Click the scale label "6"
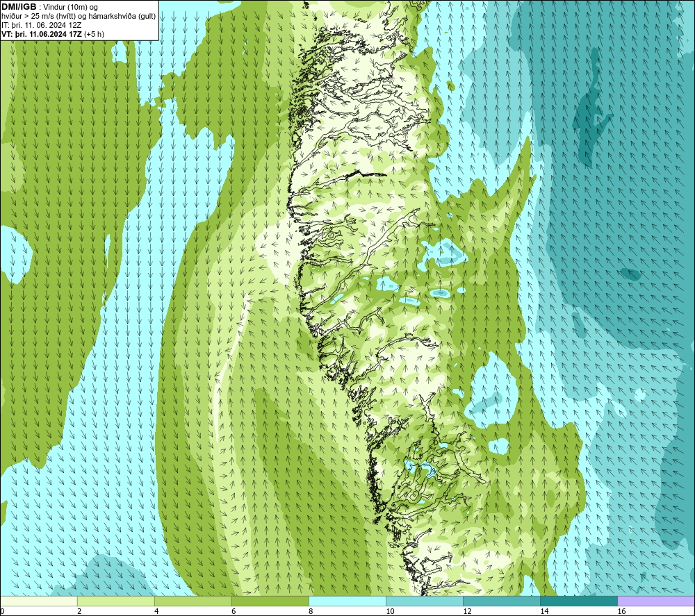 click(x=234, y=611)
